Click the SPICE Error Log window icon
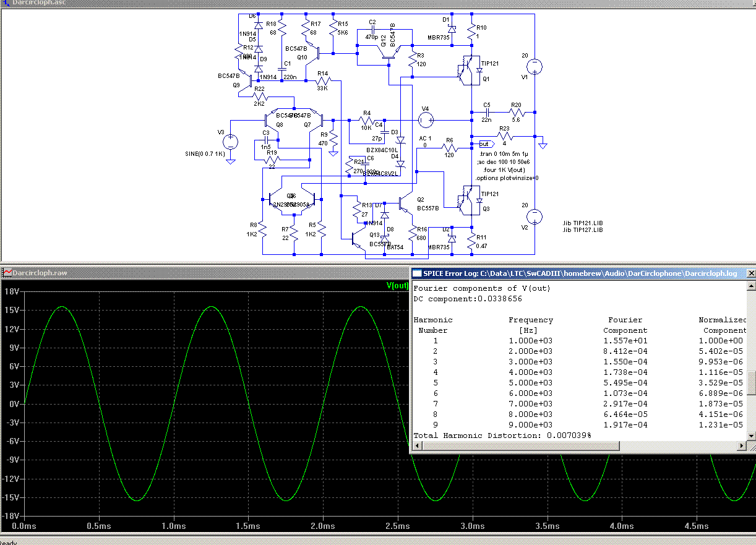This screenshot has width=756, height=545. pos(418,273)
